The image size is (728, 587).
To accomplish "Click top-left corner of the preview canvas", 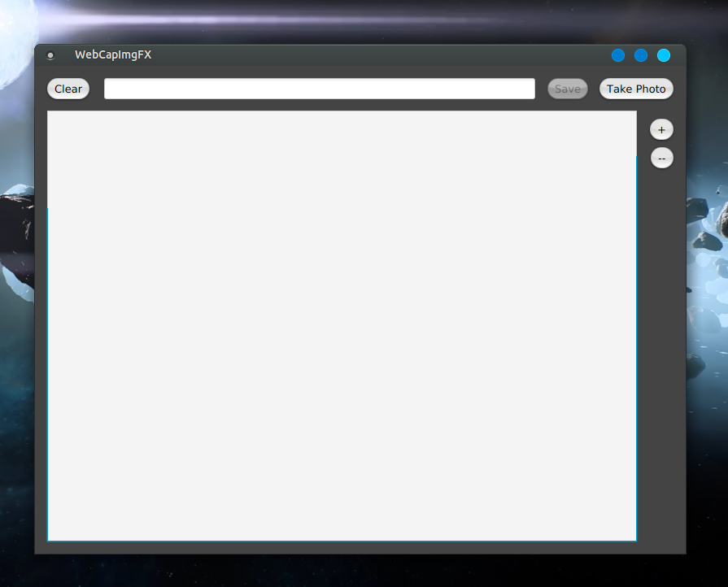I will (50, 115).
